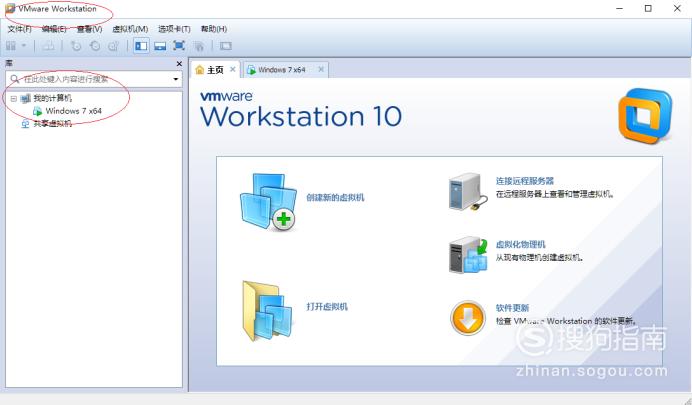Screen dimensions: 692x405
Task: Maximize the VMware Workstation window
Action: [x=648, y=8]
